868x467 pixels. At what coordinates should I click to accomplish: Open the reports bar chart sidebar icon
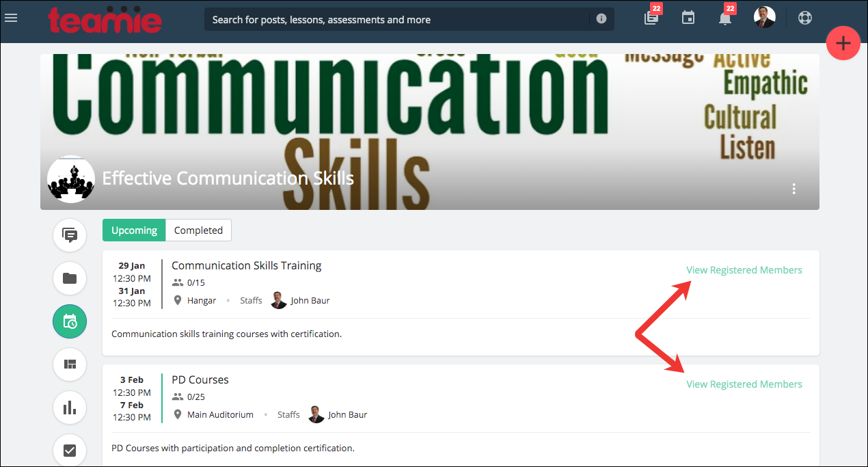pos(70,408)
